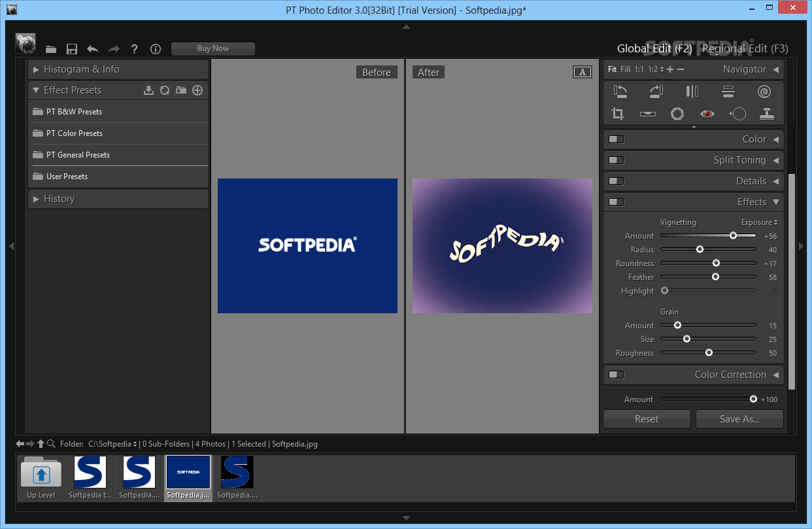This screenshot has width=812, height=529.
Task: Click the Buy Now button
Action: coord(213,48)
